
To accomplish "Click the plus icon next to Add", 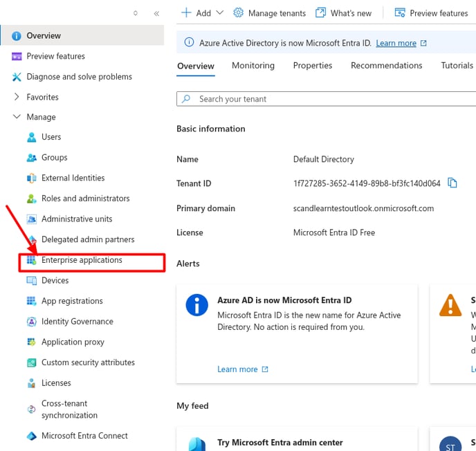I will (x=186, y=12).
